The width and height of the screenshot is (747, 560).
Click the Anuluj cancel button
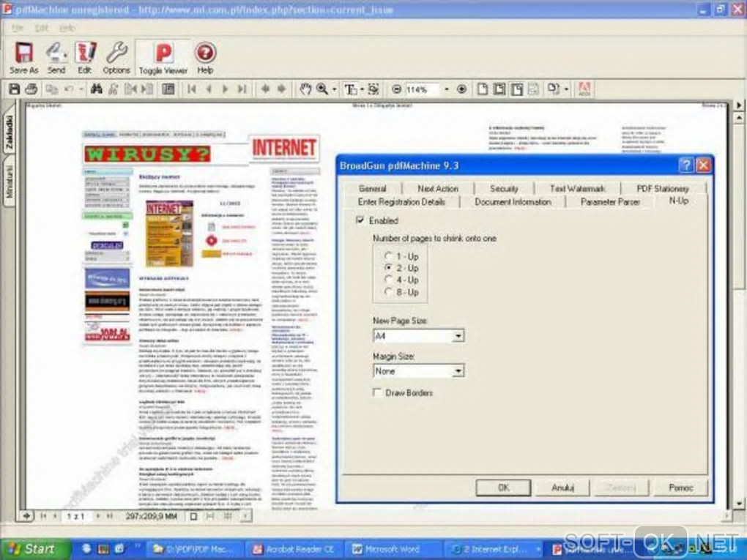point(562,487)
